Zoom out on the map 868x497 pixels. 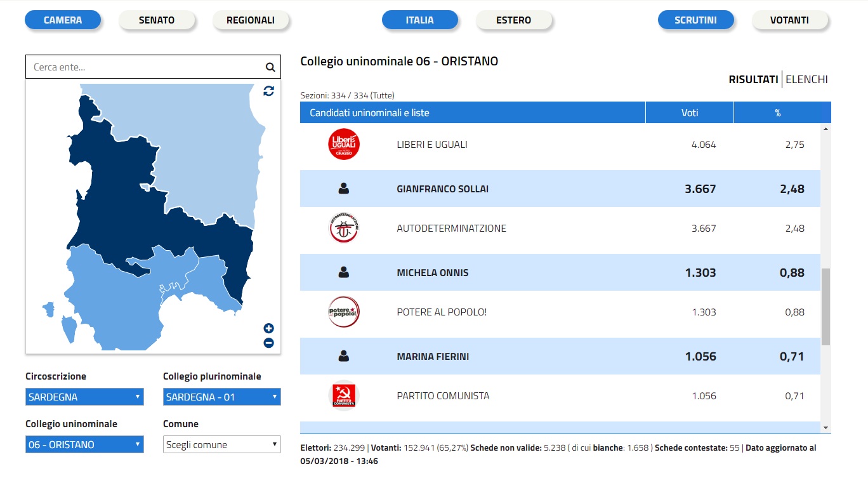point(268,343)
